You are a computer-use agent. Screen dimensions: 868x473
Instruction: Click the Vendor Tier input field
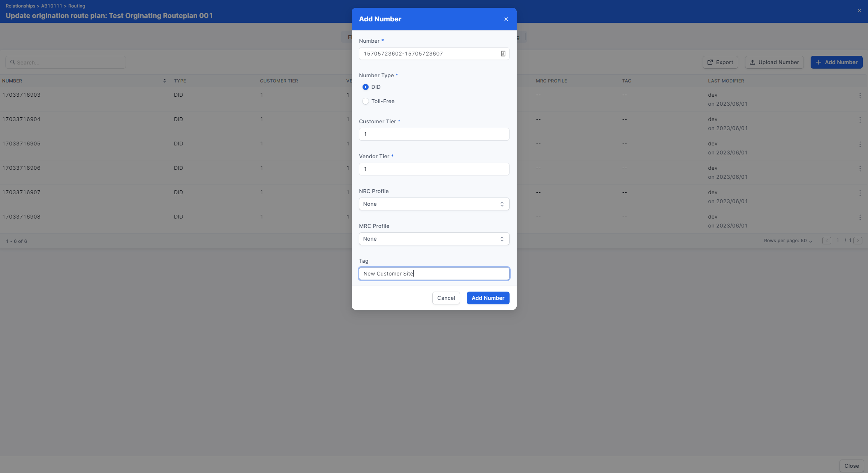click(434, 169)
